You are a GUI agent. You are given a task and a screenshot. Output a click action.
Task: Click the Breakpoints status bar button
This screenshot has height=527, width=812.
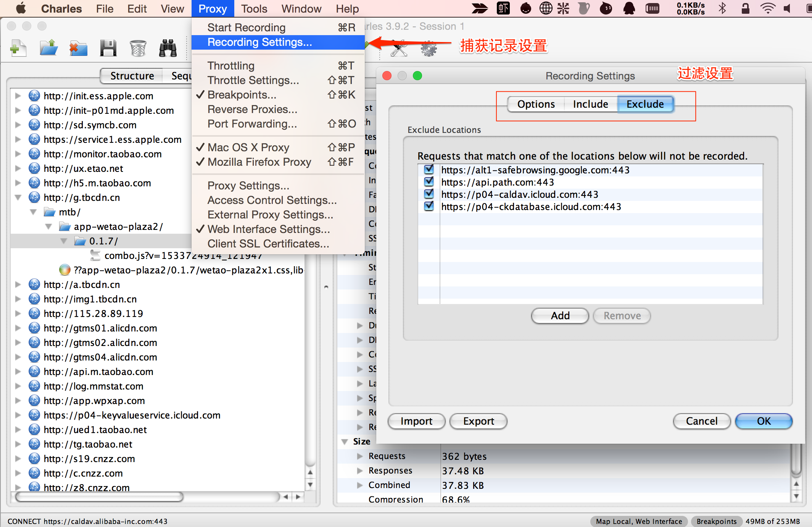(716, 521)
